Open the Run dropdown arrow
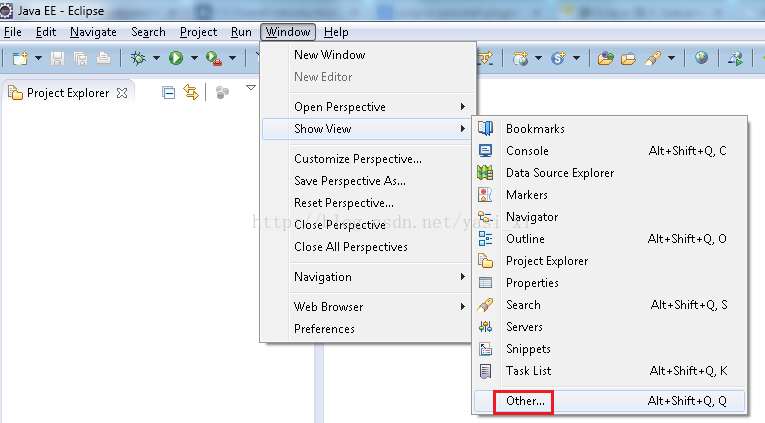This screenshot has width=765, height=423. (x=194, y=59)
